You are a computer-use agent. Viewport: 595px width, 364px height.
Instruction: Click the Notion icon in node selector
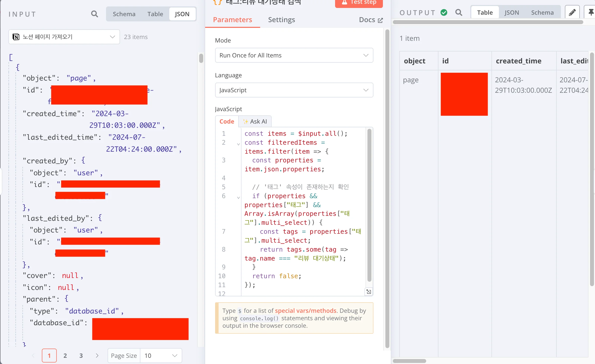pos(16,37)
